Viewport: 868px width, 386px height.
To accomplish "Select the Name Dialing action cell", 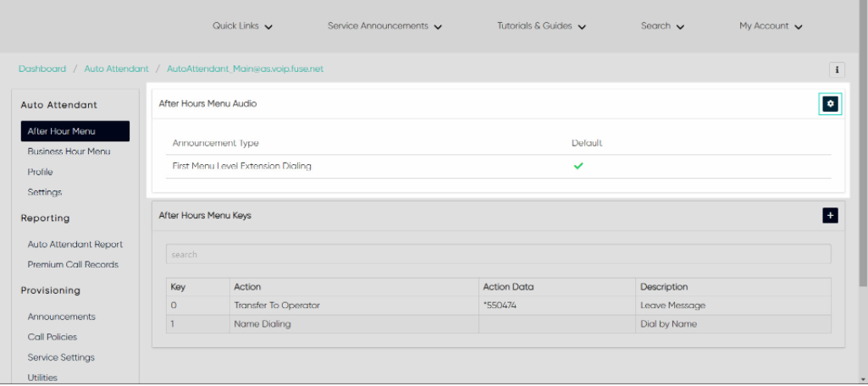I will [x=354, y=324].
